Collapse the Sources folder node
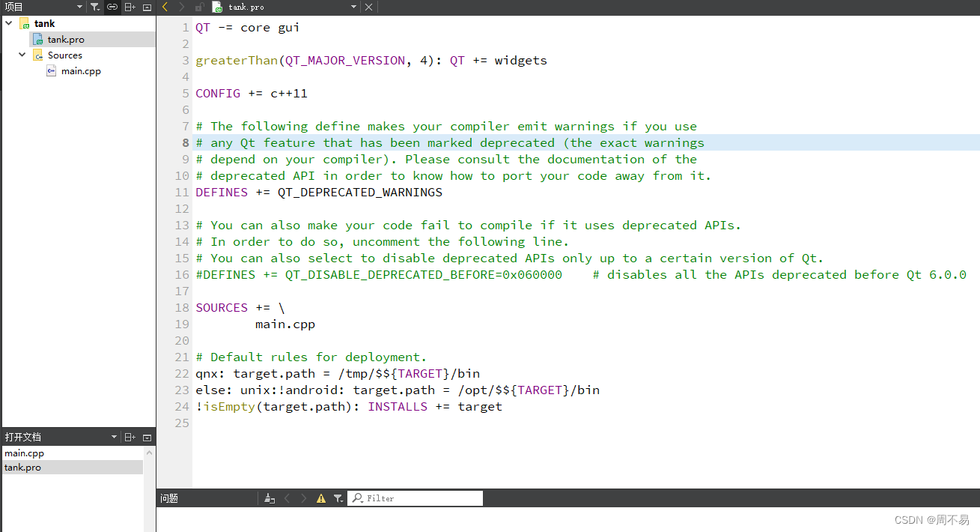This screenshot has height=532, width=980. 22,55
